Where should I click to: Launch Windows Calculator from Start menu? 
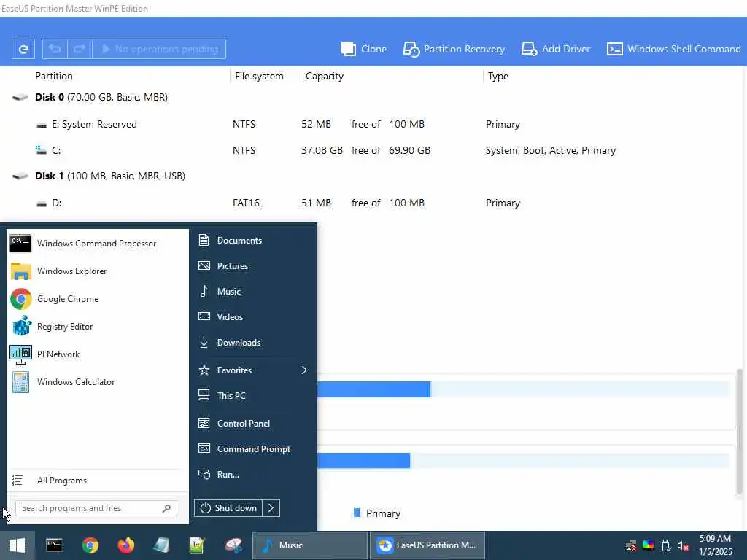click(x=97, y=382)
